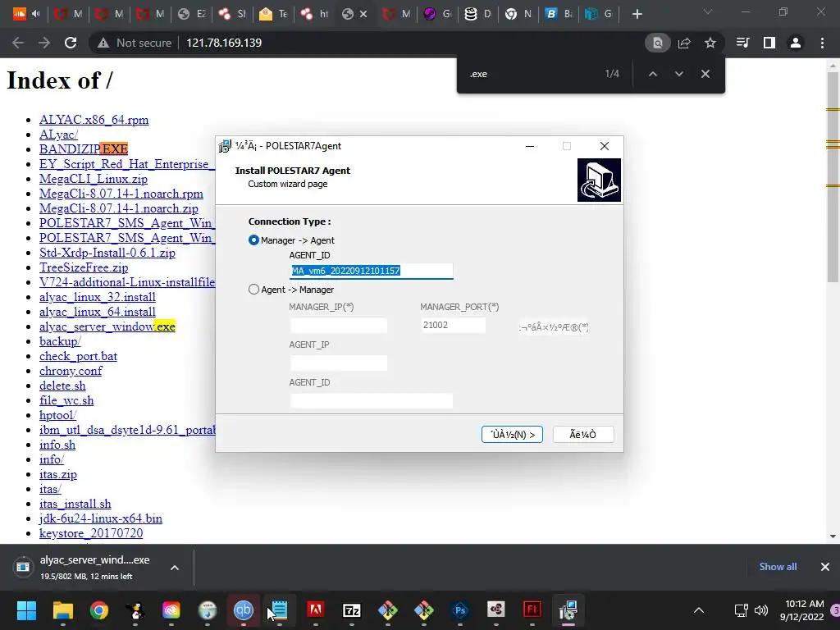Image resolution: width=840 pixels, height=630 pixels.
Task: Switch to the tab labeled Ba
Action: (558, 14)
